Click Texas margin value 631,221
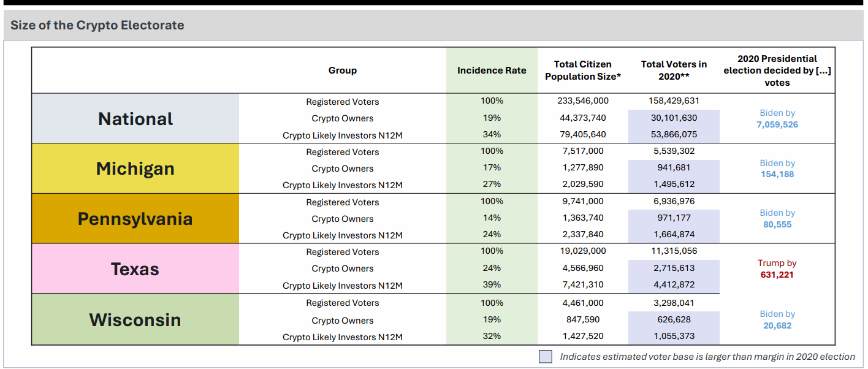 [777, 275]
